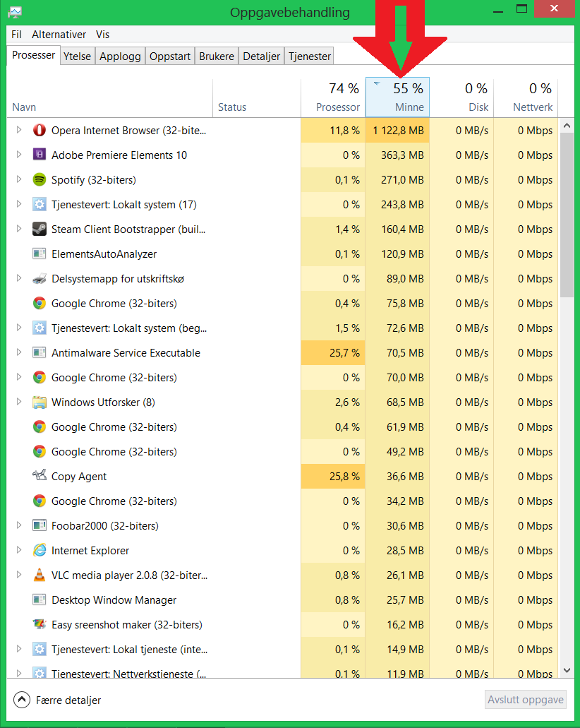This screenshot has height=728, width=580.
Task: Expand the Windows Utforsker (8) group
Action: 19,402
